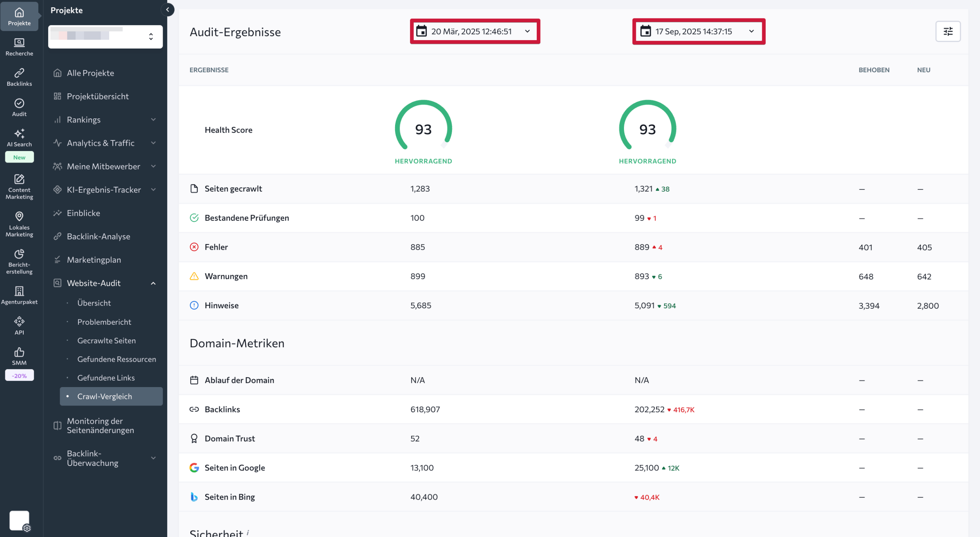The height and width of the screenshot is (537, 980).
Task: Expand the Rankings menu section
Action: pyautogui.click(x=154, y=119)
